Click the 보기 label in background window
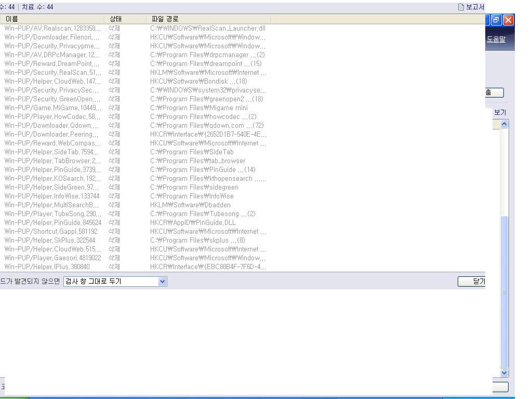Image resolution: width=532 pixels, height=399 pixels. tap(500, 112)
